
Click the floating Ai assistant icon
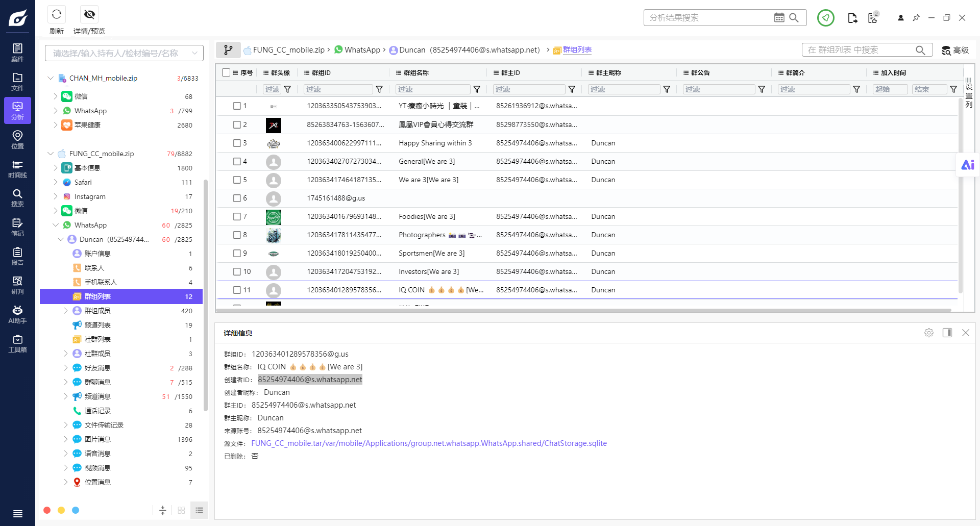[968, 165]
